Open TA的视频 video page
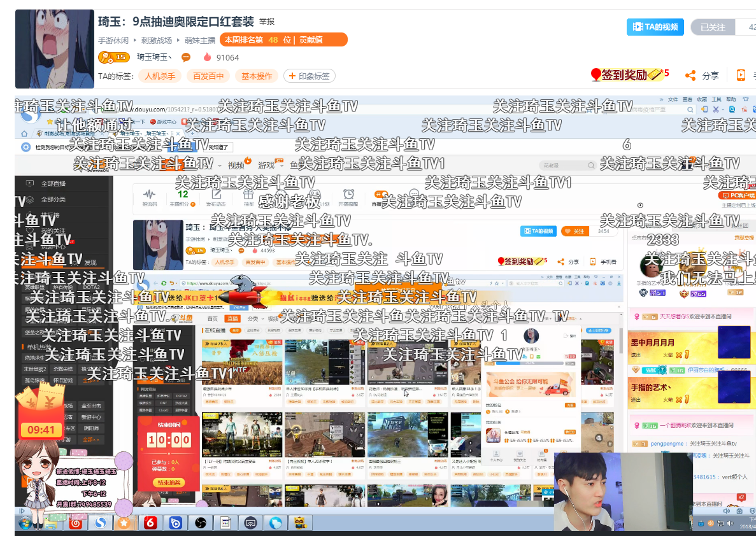 point(655,27)
